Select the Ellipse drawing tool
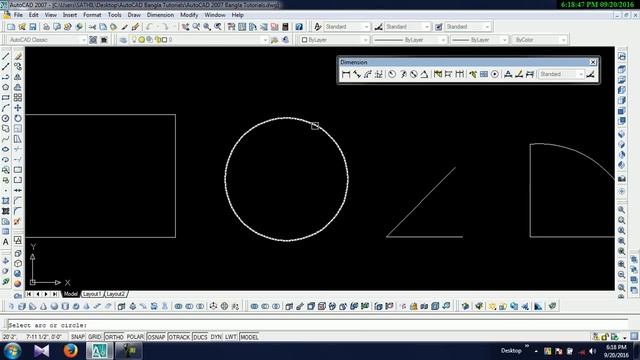640x360 pixels. [x=6, y=149]
